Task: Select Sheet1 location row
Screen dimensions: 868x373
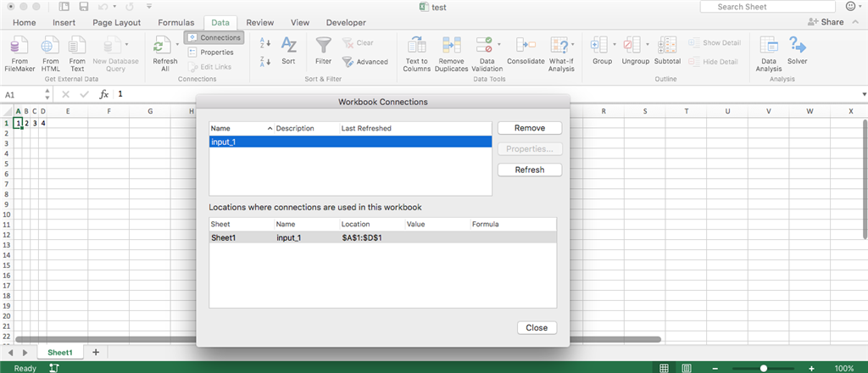Action: (x=382, y=238)
